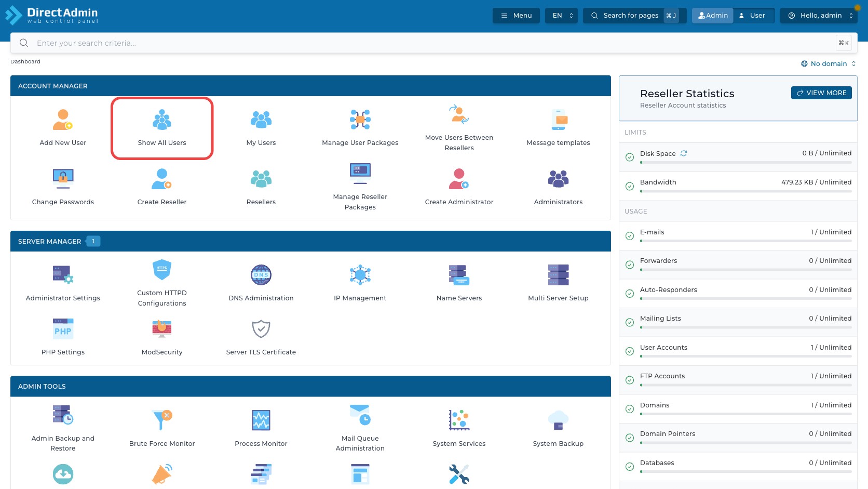Screen dimensions: 868x489
Task: Click the Reseller Statistics heading
Action: coord(687,94)
